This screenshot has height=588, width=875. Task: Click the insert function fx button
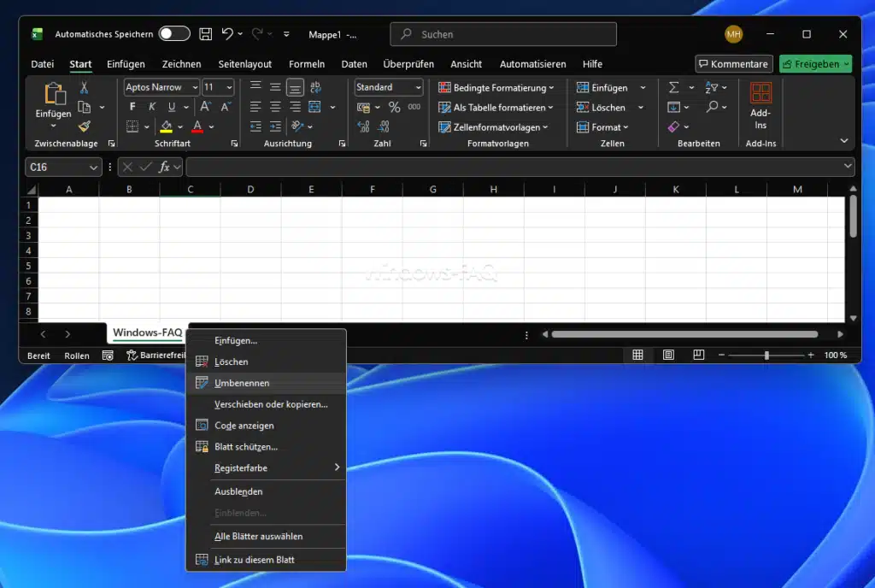click(163, 167)
